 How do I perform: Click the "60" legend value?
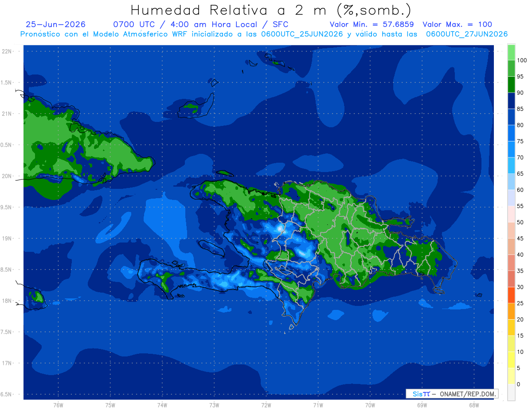click(x=520, y=190)
